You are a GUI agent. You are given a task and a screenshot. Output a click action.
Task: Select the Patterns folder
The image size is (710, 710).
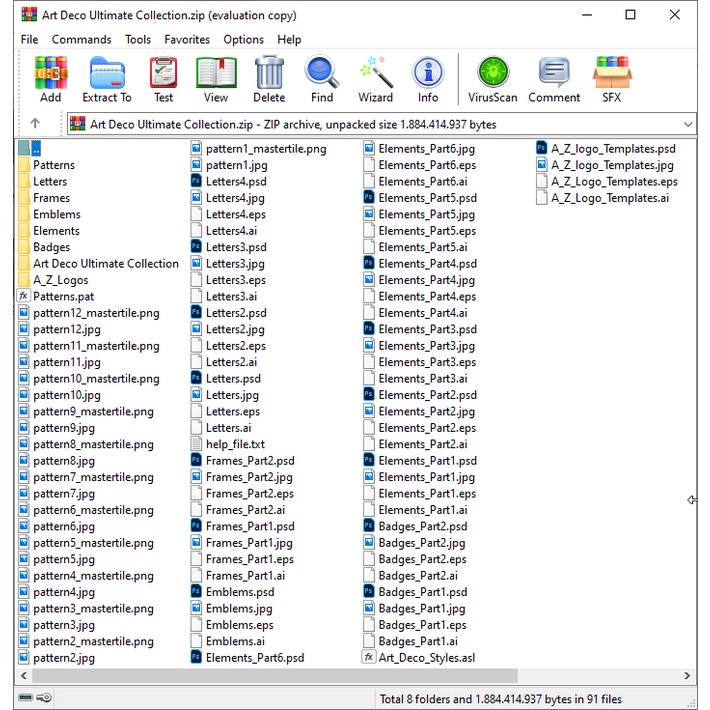(x=53, y=165)
